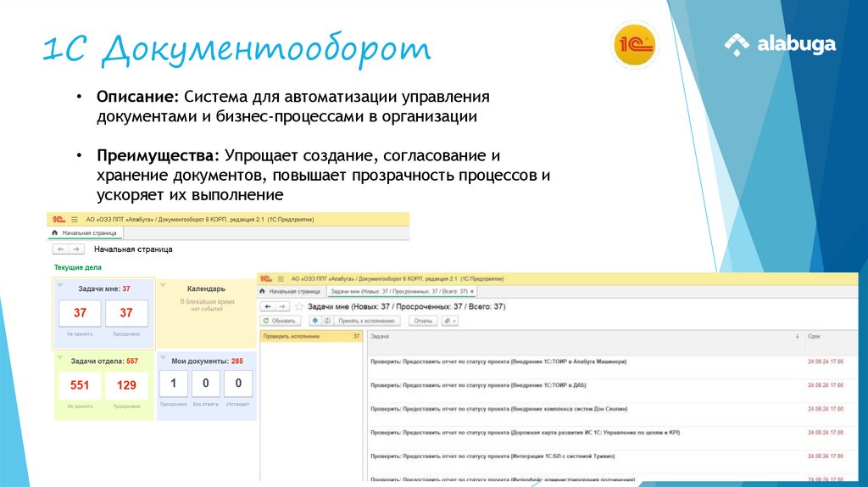The height and width of the screenshot is (487, 868).
Task: Go back with the left arrow on the Начальная страница window
Action: point(60,249)
